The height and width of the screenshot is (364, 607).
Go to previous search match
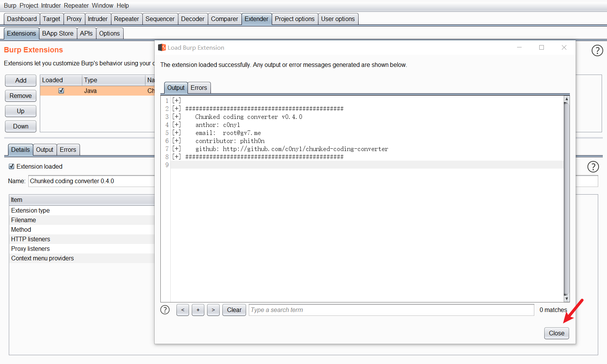pos(183,310)
